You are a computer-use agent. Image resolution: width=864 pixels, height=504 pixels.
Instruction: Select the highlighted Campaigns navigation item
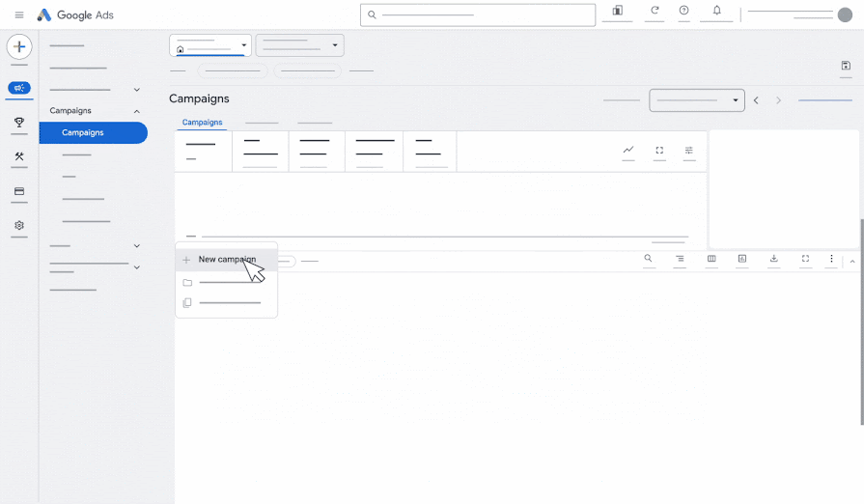click(94, 132)
